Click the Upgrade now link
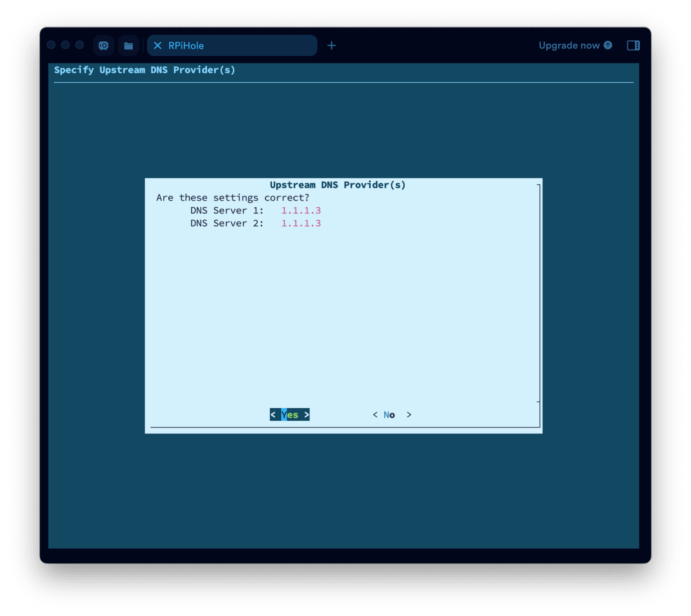 tap(569, 45)
